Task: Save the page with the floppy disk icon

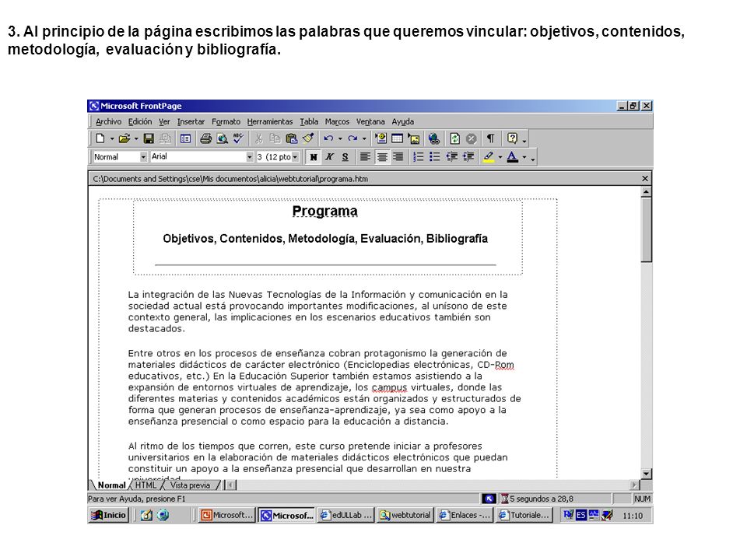Action: 149,138
